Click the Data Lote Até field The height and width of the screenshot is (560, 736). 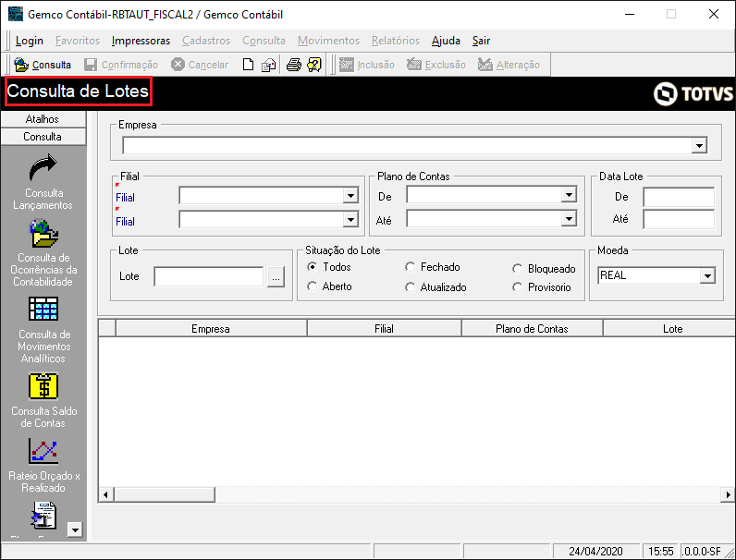click(x=679, y=219)
